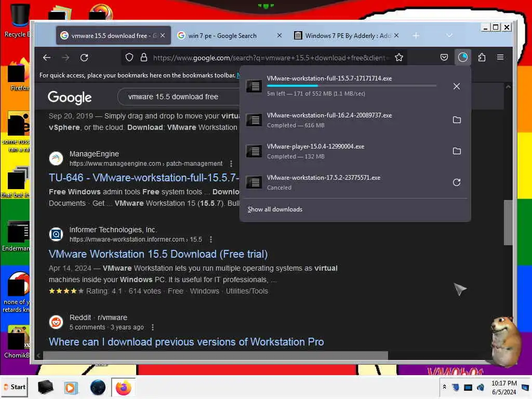Click file icon of VMware-player-15.0.4 entry
The width and height of the screenshot is (532, 399).
[254, 151]
